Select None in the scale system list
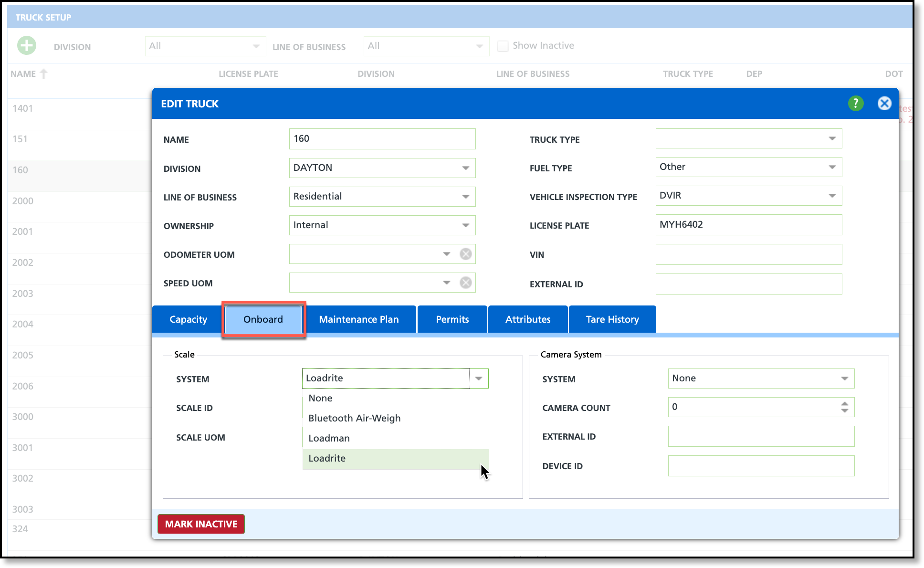The image size is (924, 568). tap(320, 398)
